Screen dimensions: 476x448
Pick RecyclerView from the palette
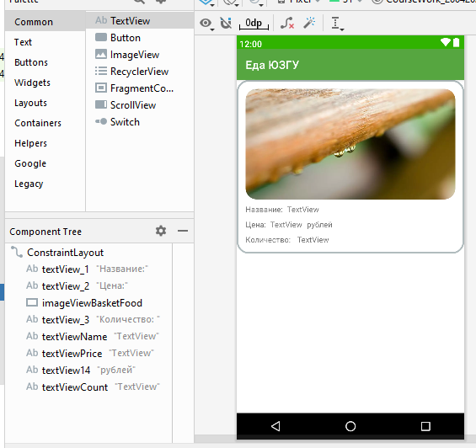tap(140, 72)
